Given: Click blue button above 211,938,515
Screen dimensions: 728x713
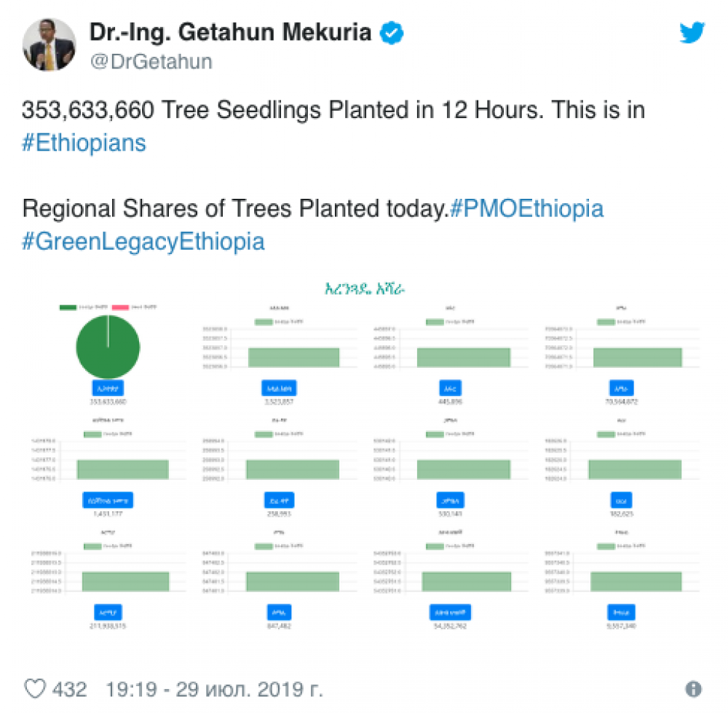Looking at the screenshot, I should click(108, 612).
